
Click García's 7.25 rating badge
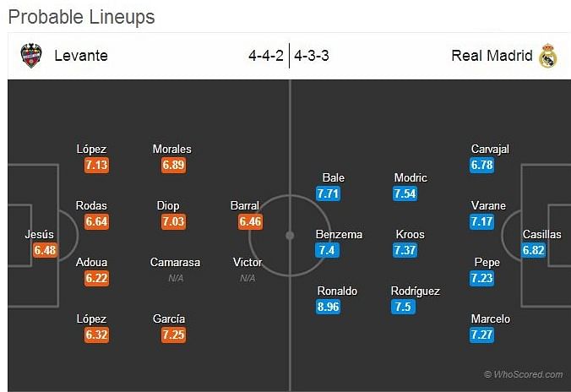point(173,335)
